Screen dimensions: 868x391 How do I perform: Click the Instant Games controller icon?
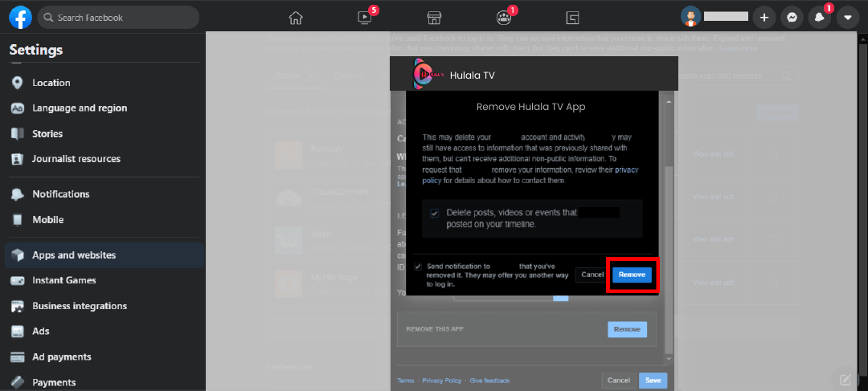point(18,280)
